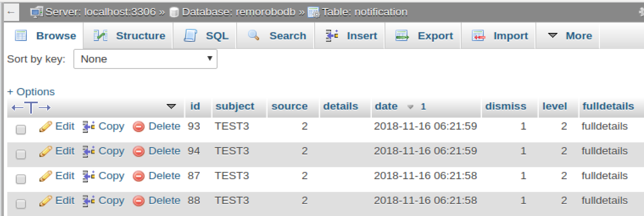Click the Edit link for row 88
The height and width of the screenshot is (216, 644).
coord(65,200)
